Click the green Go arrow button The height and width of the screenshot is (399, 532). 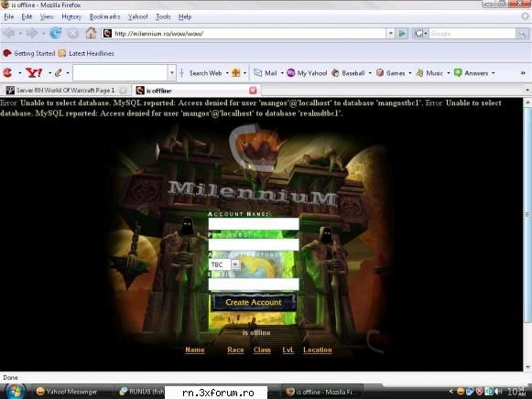point(402,33)
